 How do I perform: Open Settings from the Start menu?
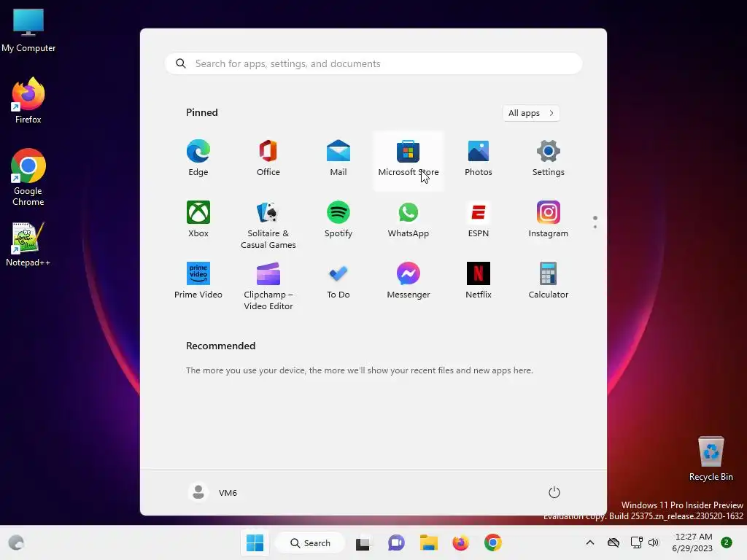tap(549, 158)
